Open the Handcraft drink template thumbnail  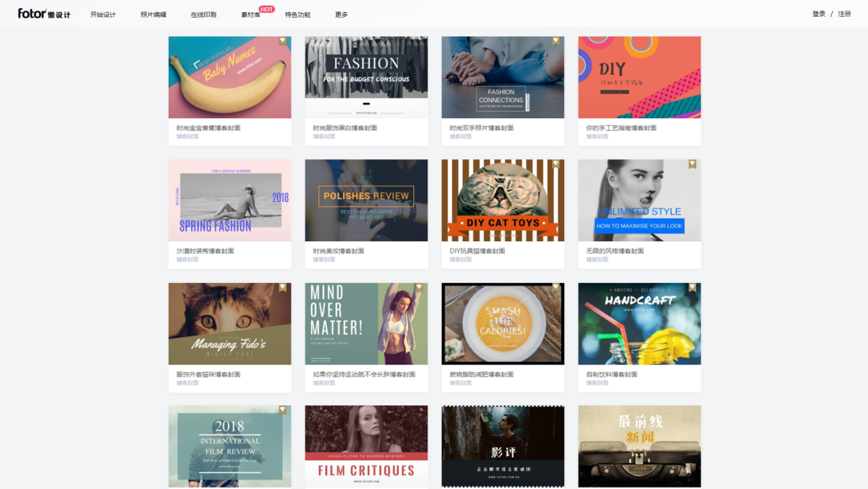click(x=640, y=324)
